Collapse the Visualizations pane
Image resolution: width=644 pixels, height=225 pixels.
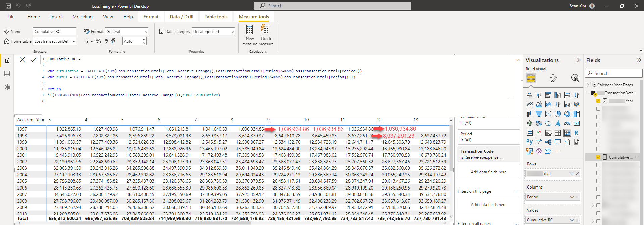578,60
